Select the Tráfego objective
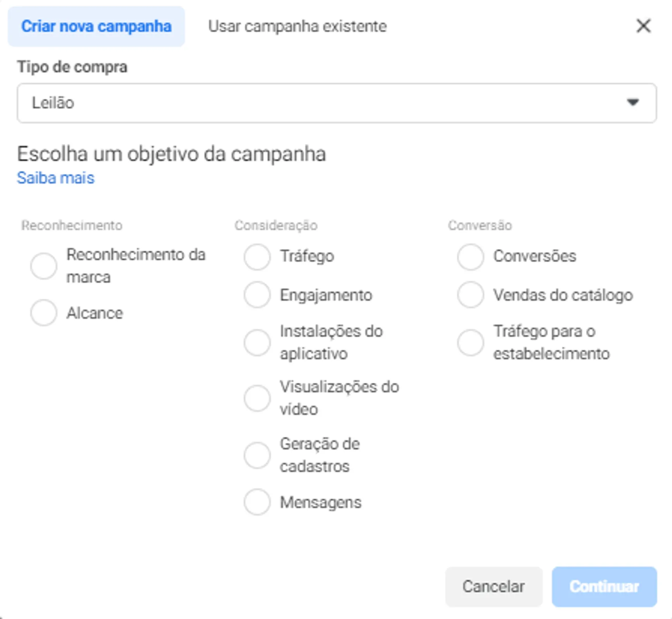The image size is (672, 619). coord(257,257)
